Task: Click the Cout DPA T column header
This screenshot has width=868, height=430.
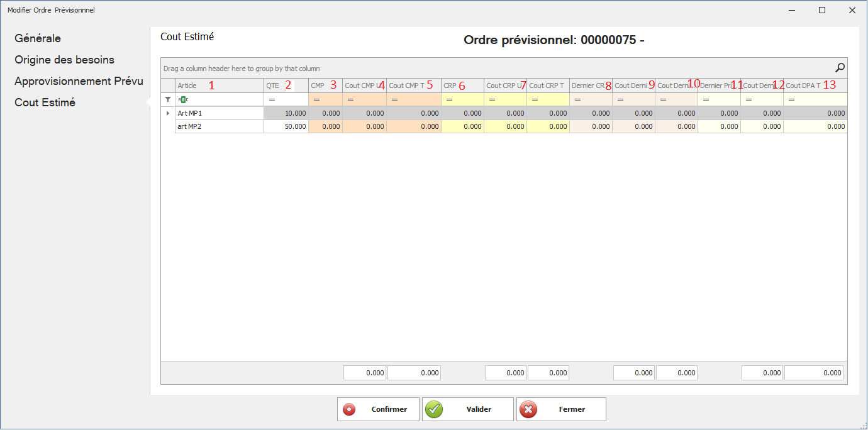Action: [x=803, y=85]
